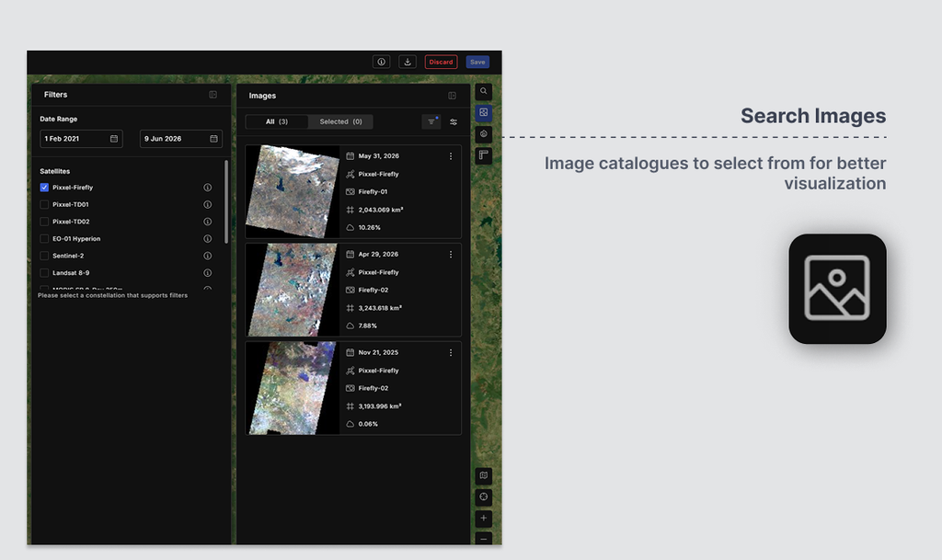The image size is (942, 560).
Task: Check the Sentinel-2 checkbox
Action: point(44,256)
